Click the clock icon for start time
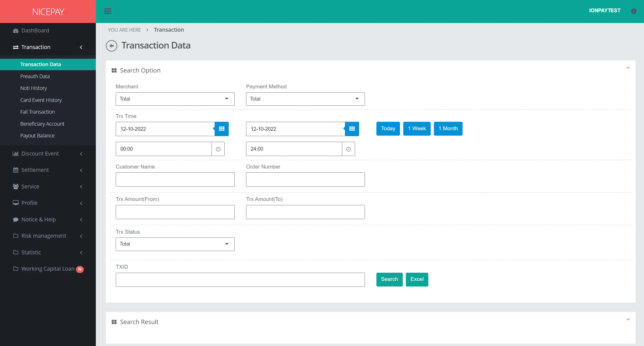The image size is (644, 346). click(x=218, y=149)
